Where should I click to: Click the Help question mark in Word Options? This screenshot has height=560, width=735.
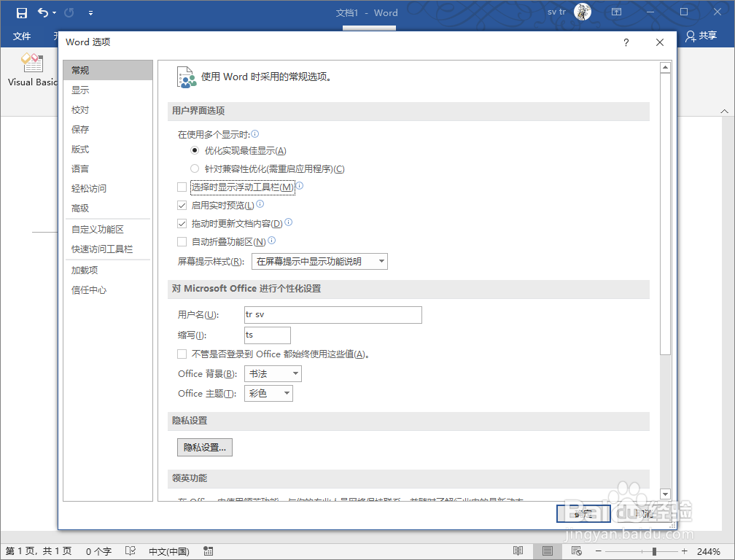tap(626, 42)
